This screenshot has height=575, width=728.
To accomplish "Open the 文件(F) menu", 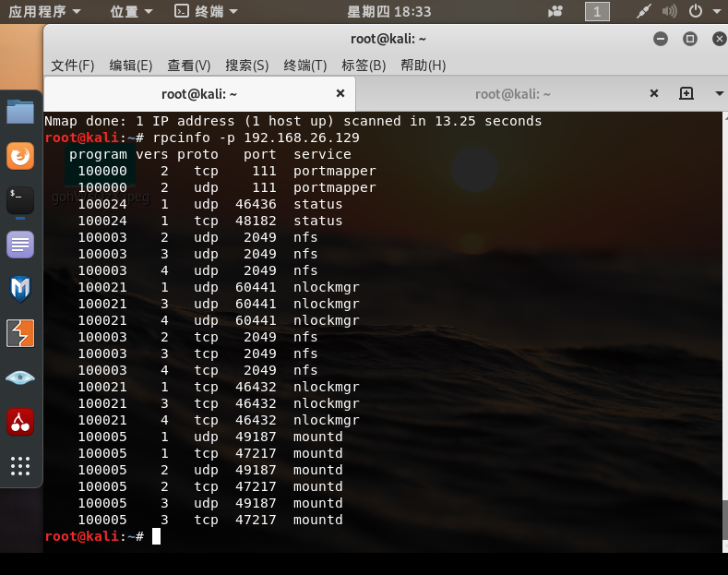I will pos(72,66).
